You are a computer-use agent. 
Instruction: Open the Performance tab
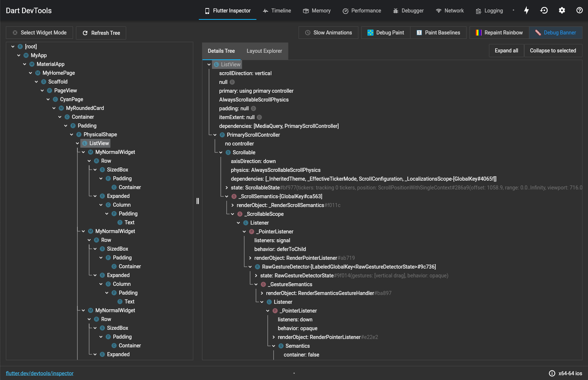(x=362, y=11)
